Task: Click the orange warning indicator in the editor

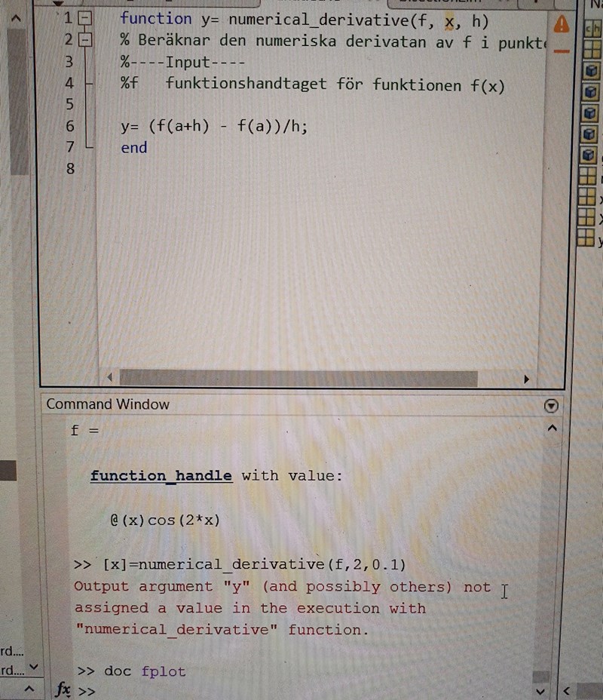Action: pos(561,24)
